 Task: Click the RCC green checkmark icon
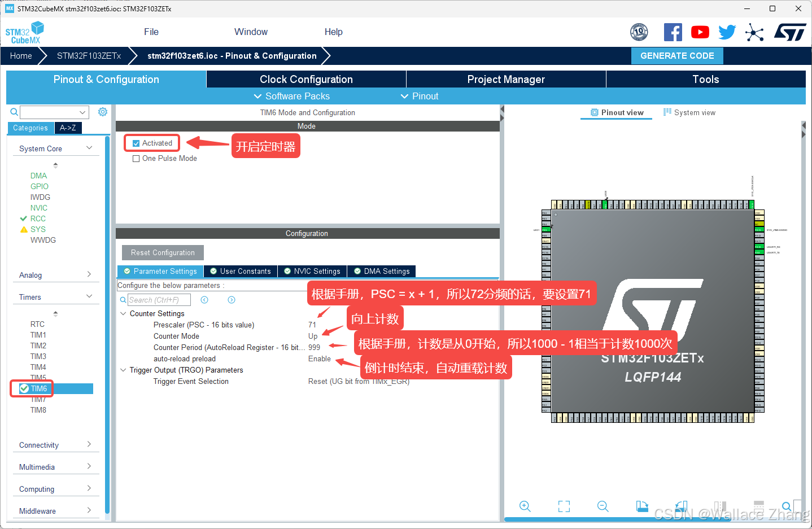click(x=24, y=218)
